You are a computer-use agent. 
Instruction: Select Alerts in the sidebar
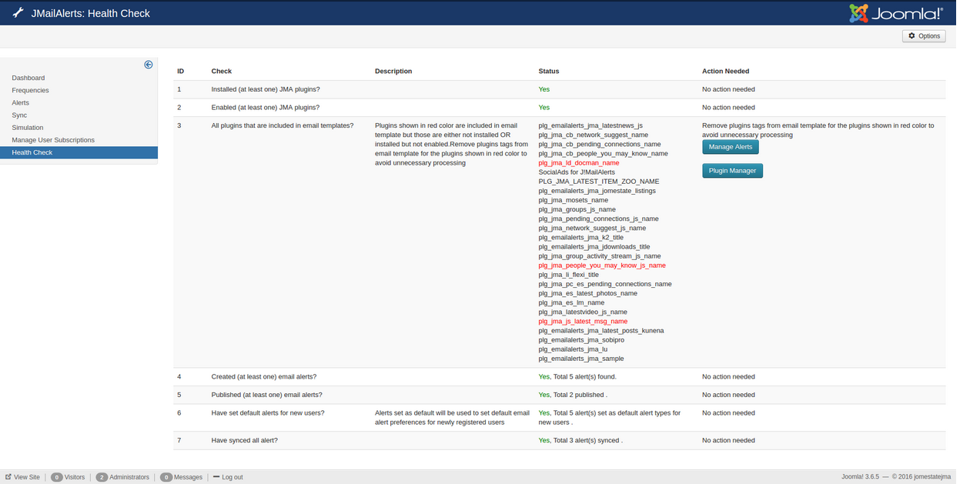(x=21, y=102)
